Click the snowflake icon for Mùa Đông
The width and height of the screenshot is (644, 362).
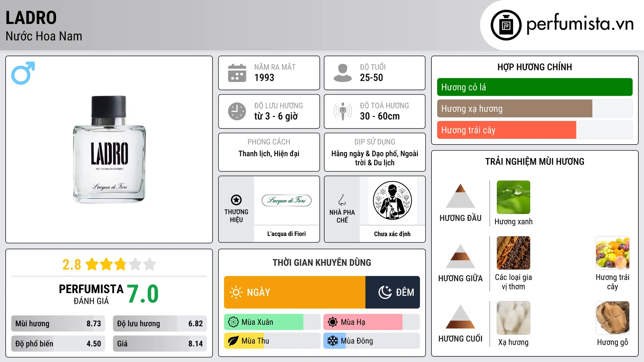pos(332,341)
